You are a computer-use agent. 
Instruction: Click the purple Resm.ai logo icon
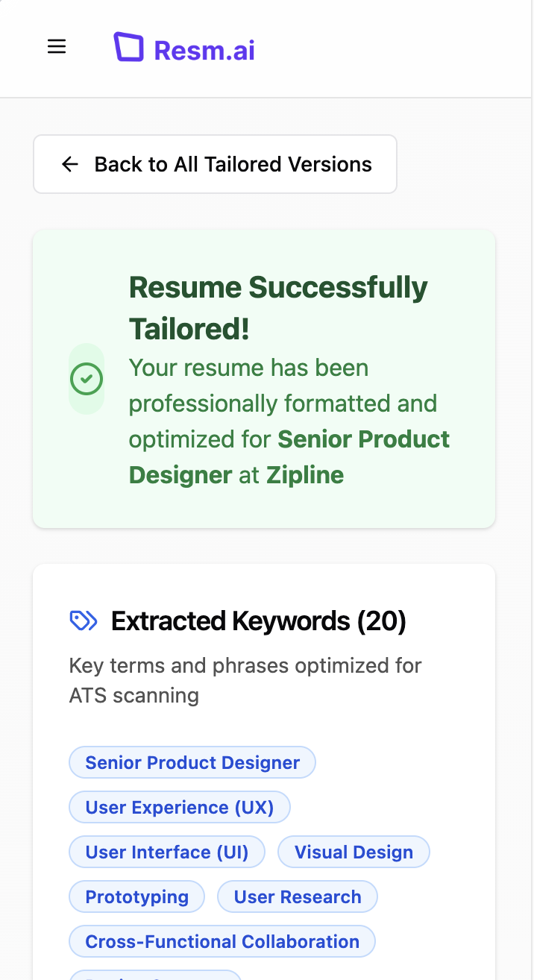coord(128,47)
